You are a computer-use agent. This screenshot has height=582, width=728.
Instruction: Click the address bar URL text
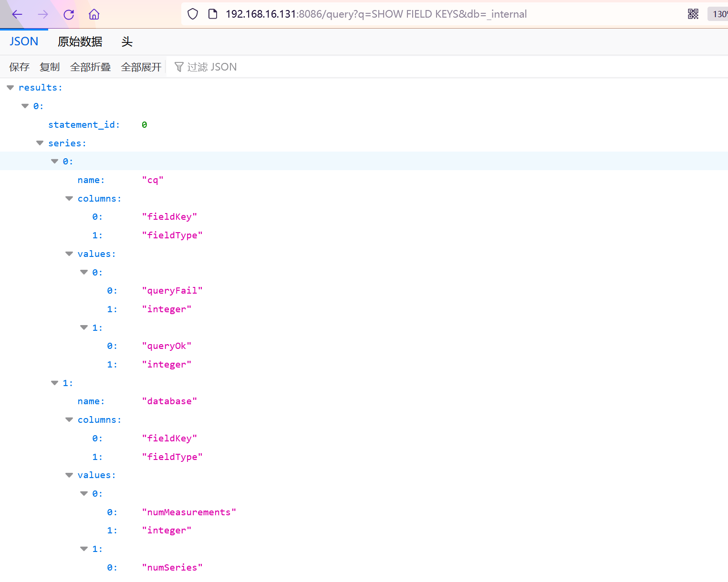tap(376, 14)
